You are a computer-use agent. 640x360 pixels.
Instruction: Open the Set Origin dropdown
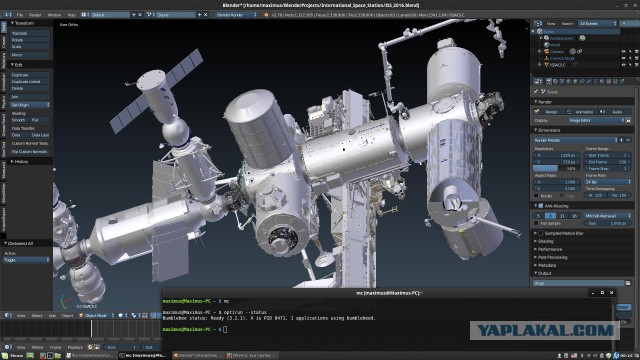(x=30, y=105)
